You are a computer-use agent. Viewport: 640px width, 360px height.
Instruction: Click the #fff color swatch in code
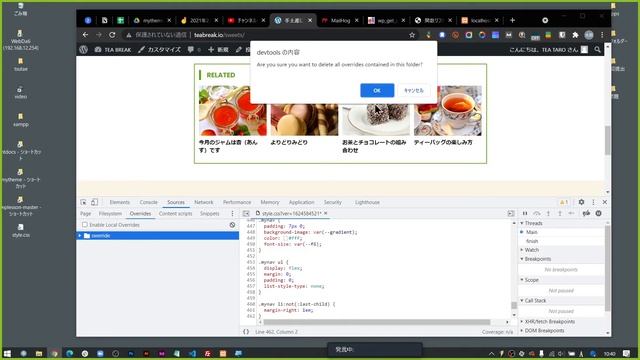pyautogui.click(x=286, y=238)
